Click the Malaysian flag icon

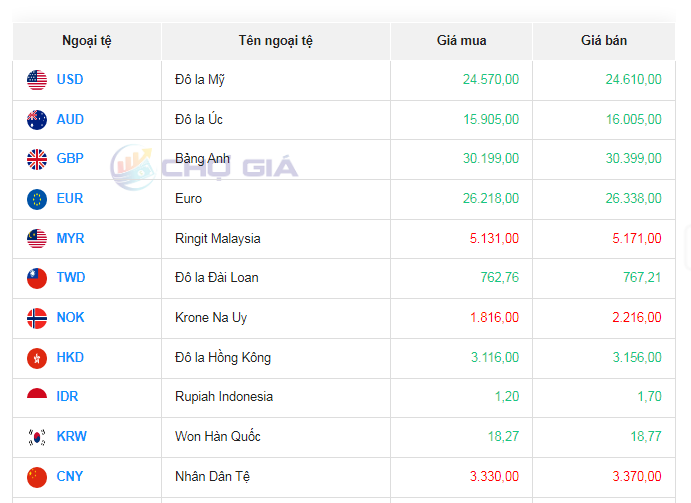37,239
